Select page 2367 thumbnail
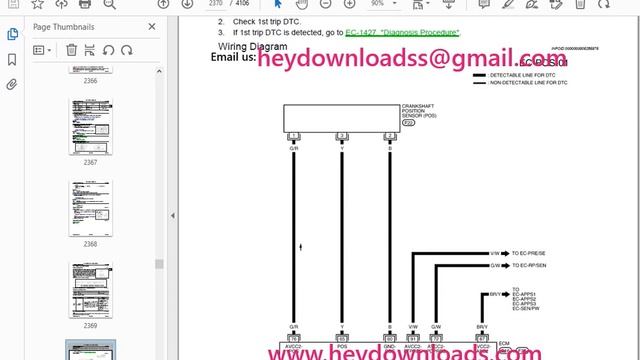Image resolution: width=640 pixels, height=360 pixels. coord(91,127)
